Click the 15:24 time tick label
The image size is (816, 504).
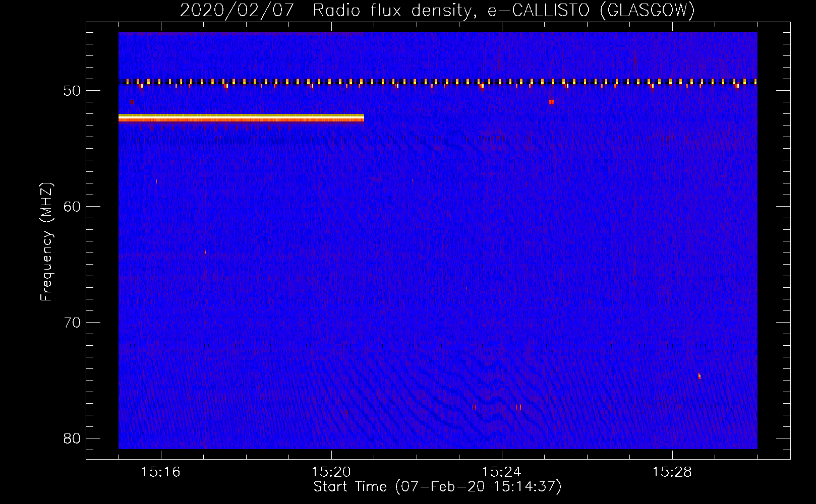click(x=502, y=472)
